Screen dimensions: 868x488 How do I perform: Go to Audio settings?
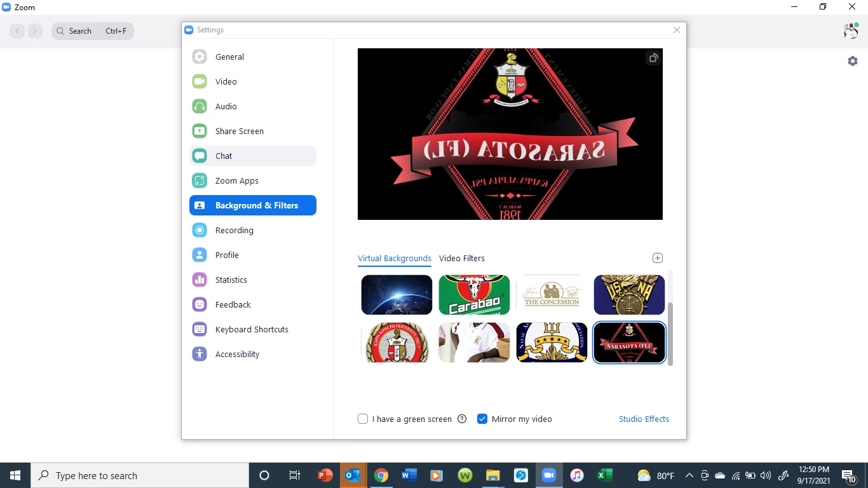(x=253, y=106)
